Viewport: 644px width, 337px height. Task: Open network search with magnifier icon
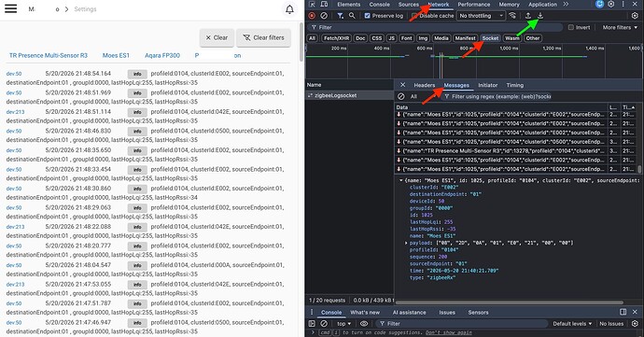pyautogui.click(x=352, y=16)
